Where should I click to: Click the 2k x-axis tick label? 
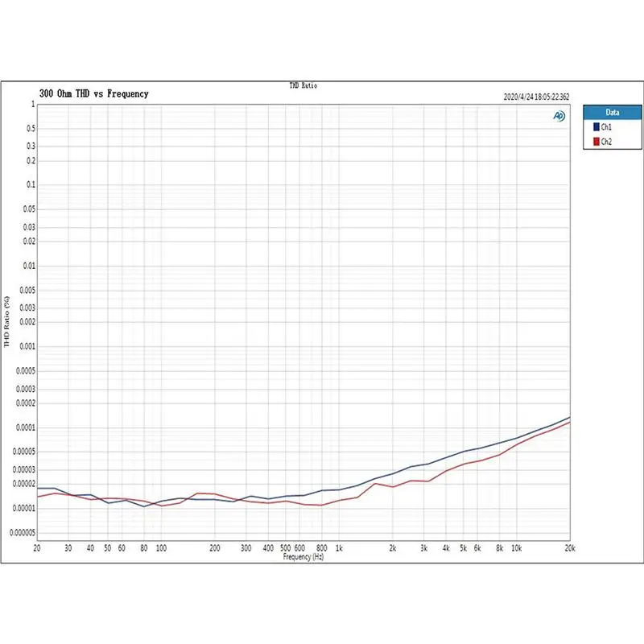[393, 548]
